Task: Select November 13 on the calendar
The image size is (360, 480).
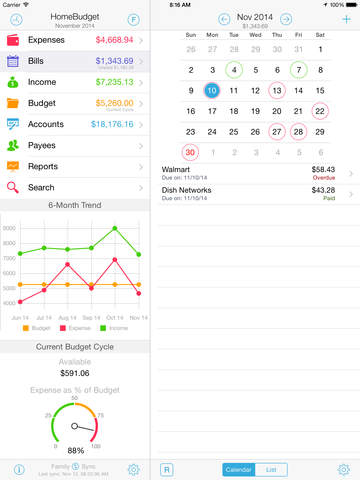Action: 277,91
